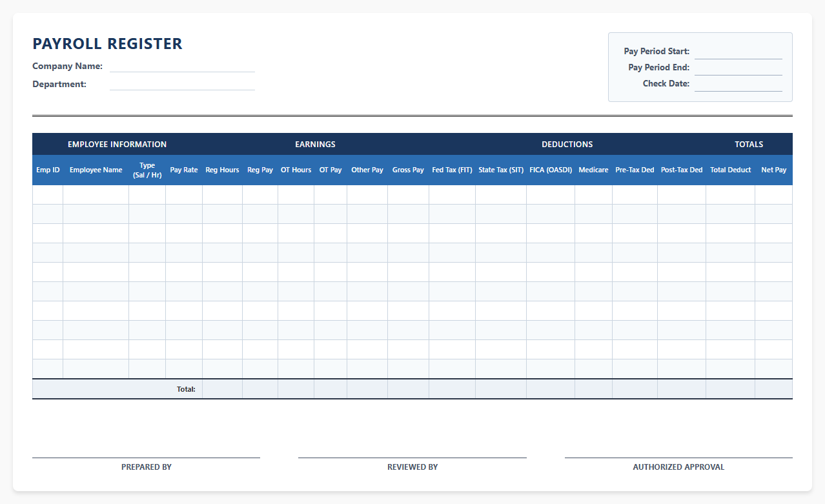Click the PREPARED BY signature line label

click(x=147, y=467)
